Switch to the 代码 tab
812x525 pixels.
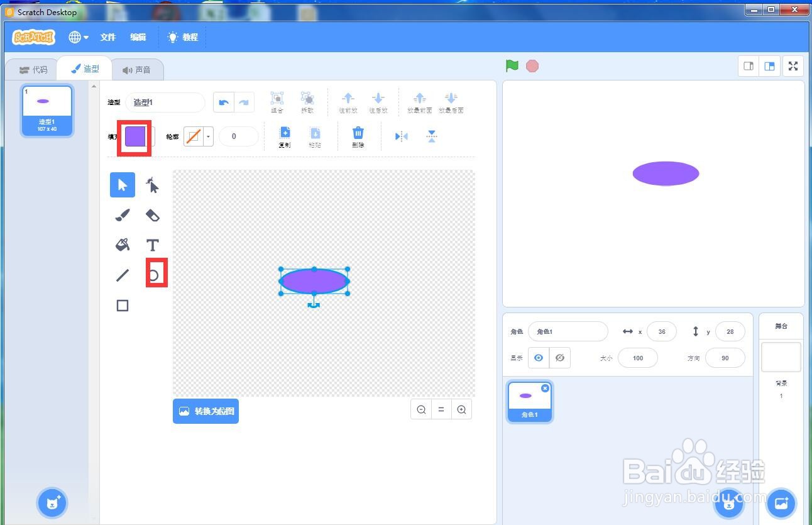[33, 70]
